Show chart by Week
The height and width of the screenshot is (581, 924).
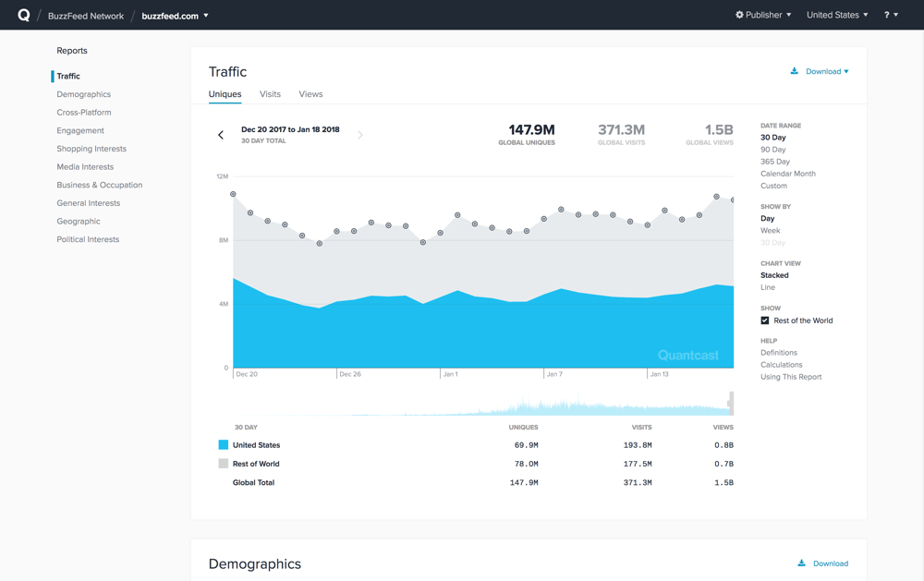pos(770,230)
